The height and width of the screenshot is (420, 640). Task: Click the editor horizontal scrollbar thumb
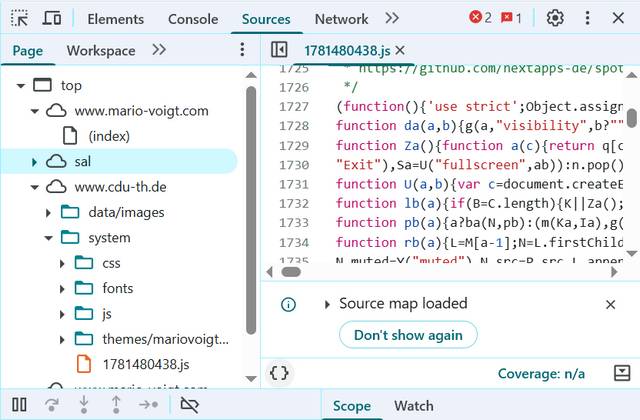coord(291,272)
